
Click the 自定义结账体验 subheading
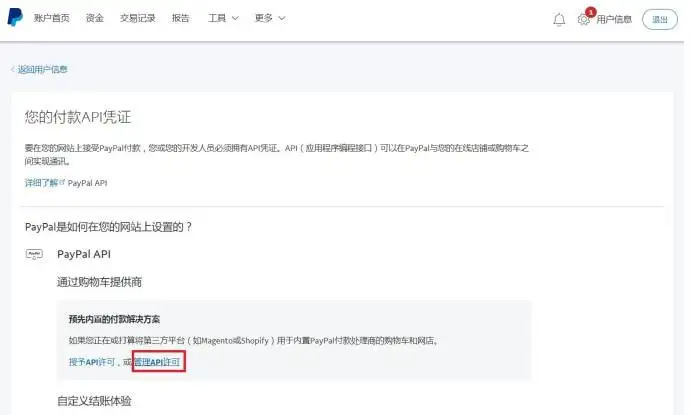pos(94,401)
